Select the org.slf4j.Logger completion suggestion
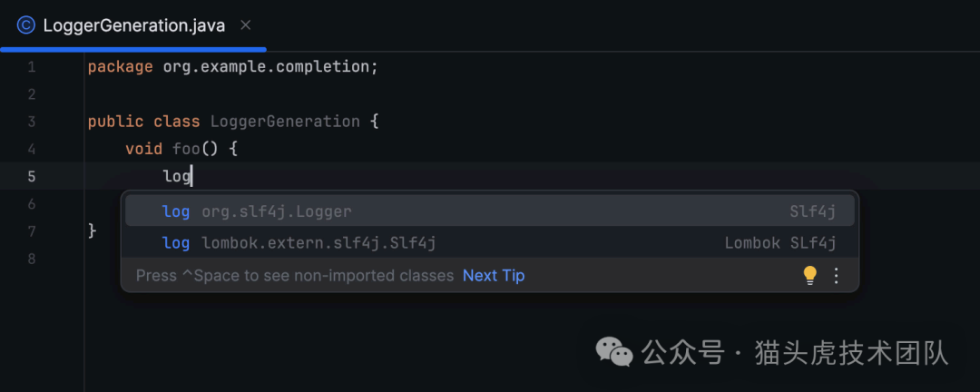 (276, 211)
